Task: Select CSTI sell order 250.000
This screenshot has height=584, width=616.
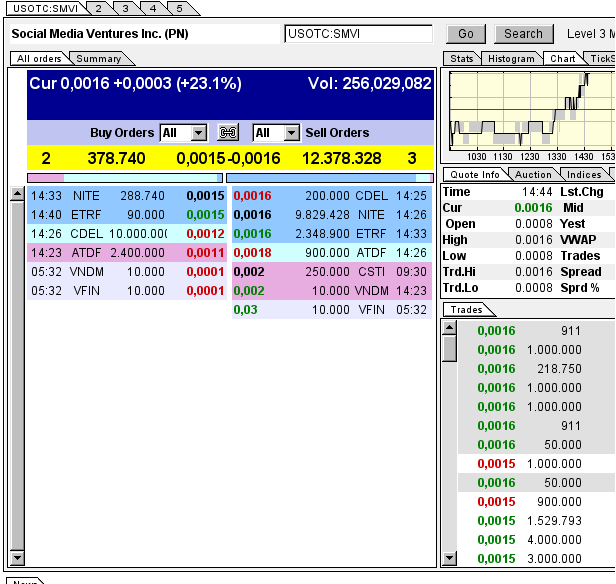Action: tap(332, 272)
